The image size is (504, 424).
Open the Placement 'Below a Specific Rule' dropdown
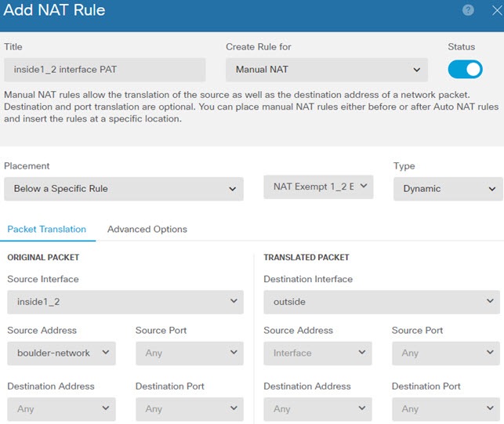[x=124, y=189]
